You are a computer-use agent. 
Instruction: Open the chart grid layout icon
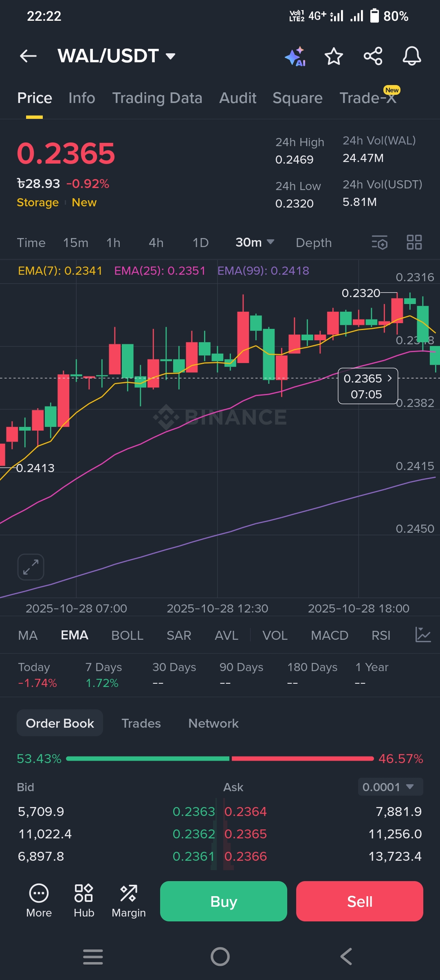click(x=414, y=243)
